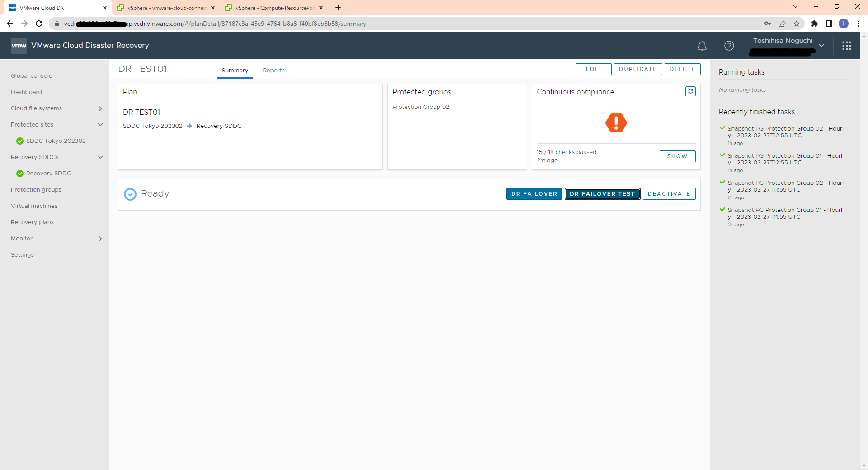The image size is (868, 470).
Task: Switch to the Summary tab
Action: pos(235,70)
